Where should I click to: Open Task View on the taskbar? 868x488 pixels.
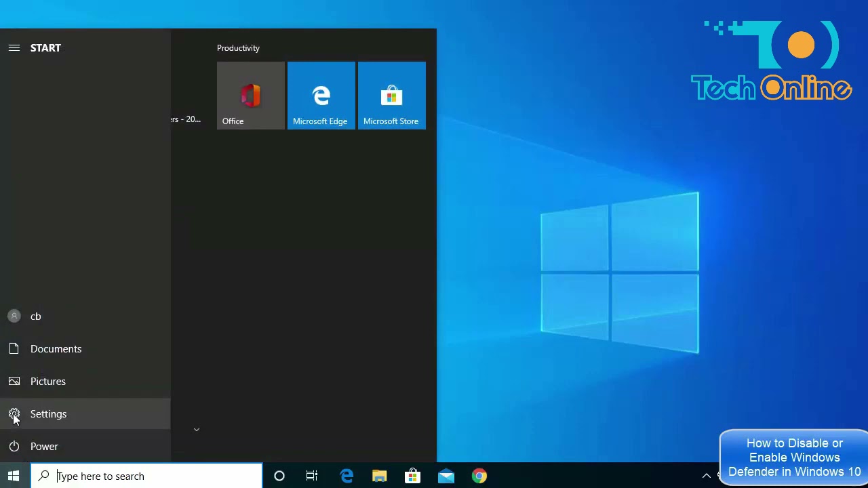(312, 476)
